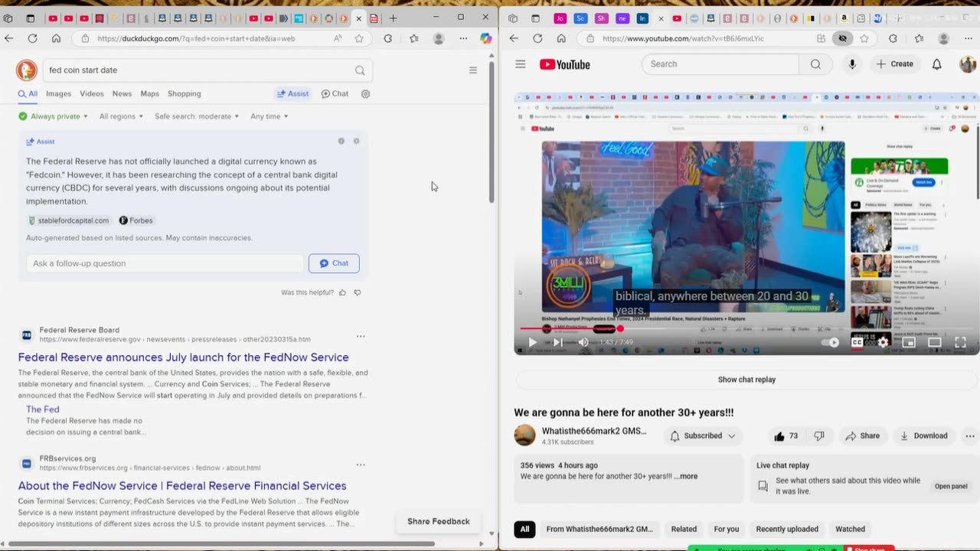The height and width of the screenshot is (551, 980).
Task: Favorite the YouTube page with star icon
Action: tap(864, 38)
